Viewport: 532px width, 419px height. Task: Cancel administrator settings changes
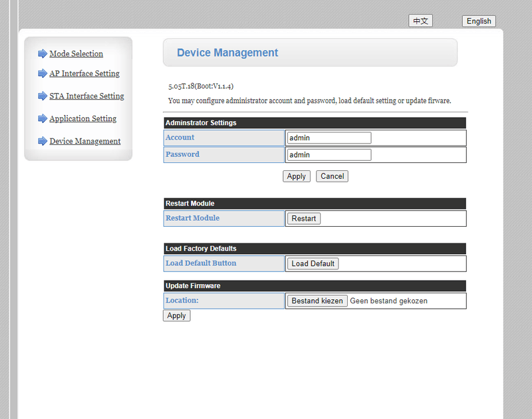(332, 176)
